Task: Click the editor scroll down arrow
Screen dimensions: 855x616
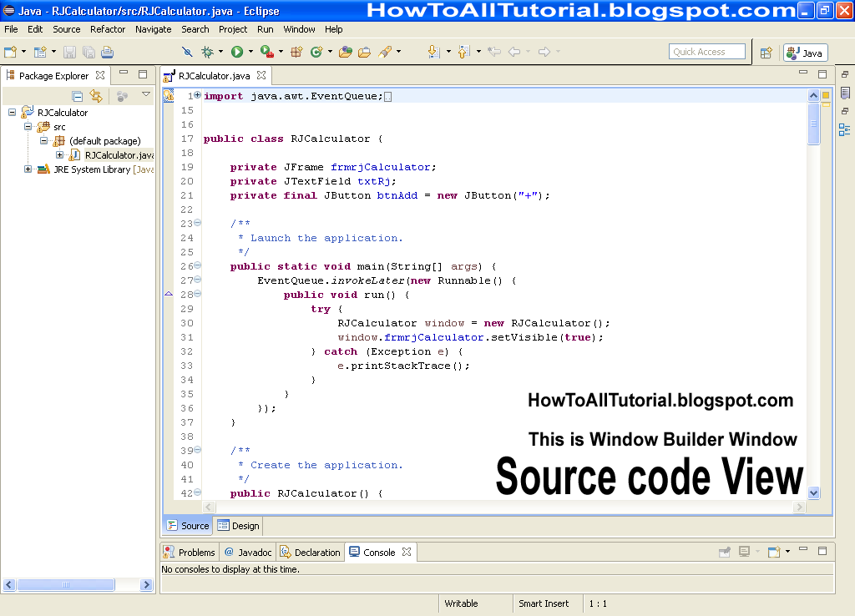Action: [813, 492]
